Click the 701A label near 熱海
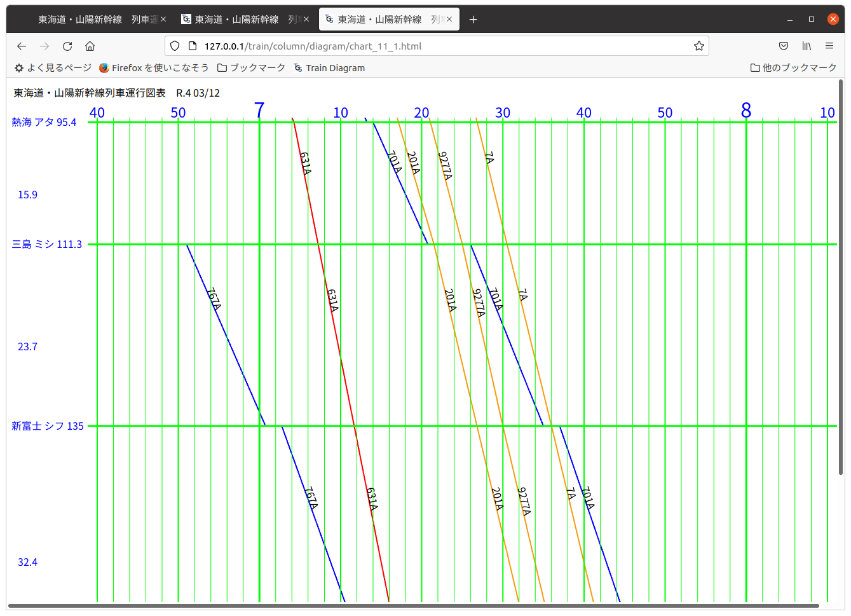 [x=395, y=162]
